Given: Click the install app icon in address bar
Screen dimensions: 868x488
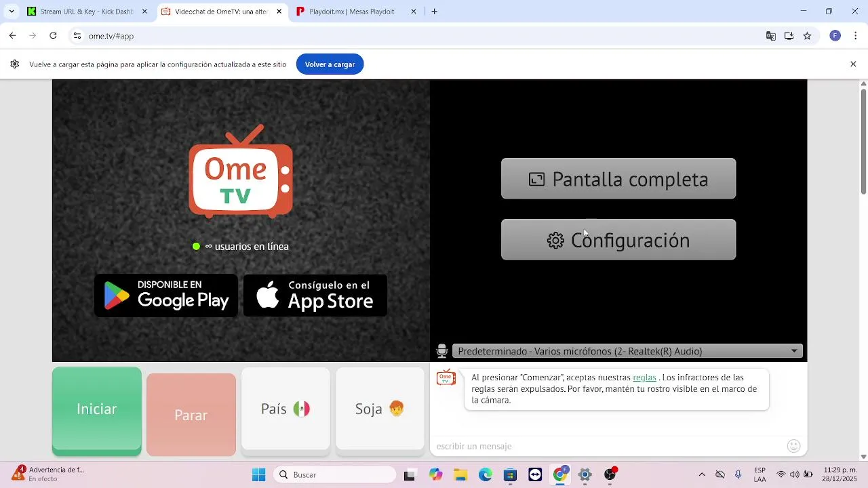Looking at the screenshot, I should (789, 36).
